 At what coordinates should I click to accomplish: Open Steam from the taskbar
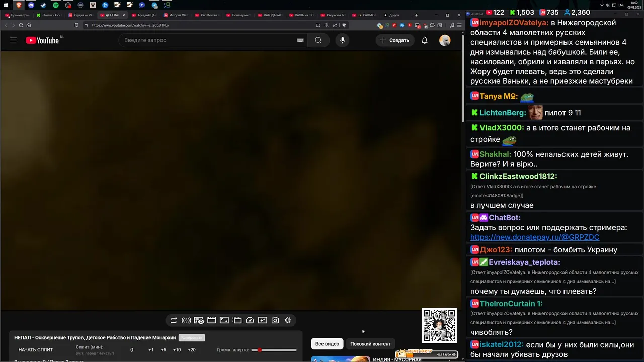(x=43, y=5)
